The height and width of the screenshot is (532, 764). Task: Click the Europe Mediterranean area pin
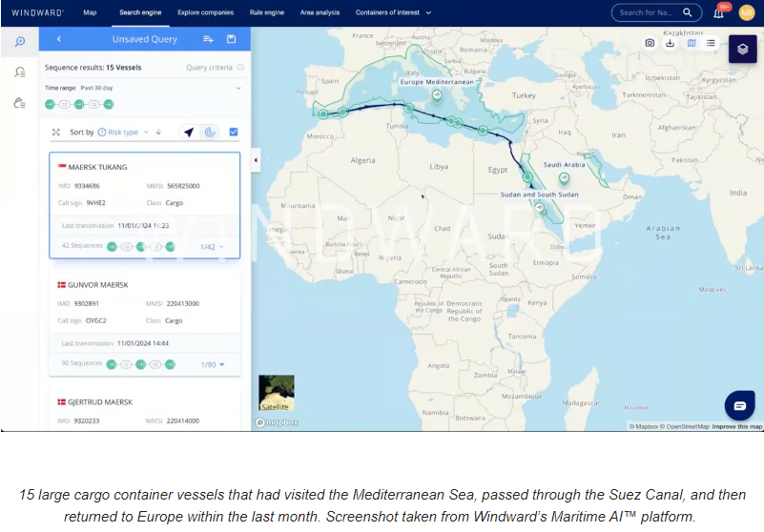437,95
